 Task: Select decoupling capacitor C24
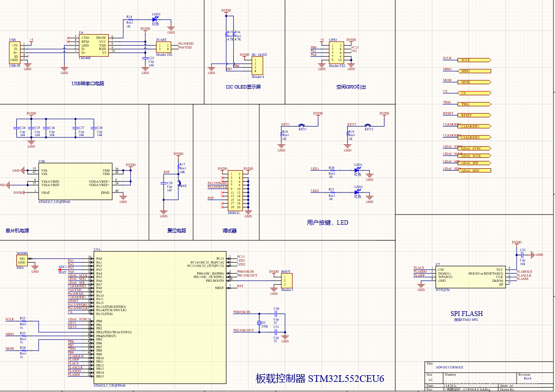[17, 128]
